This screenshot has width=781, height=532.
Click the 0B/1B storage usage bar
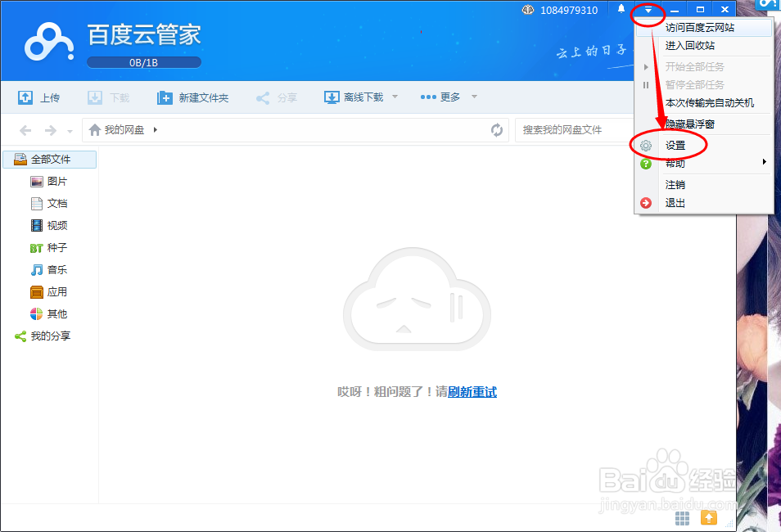click(144, 62)
